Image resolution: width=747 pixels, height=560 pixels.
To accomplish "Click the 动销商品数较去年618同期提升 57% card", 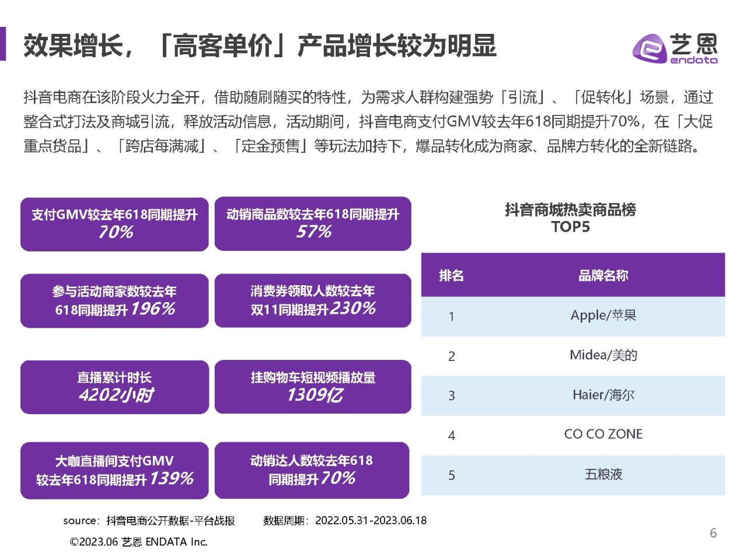I will [313, 224].
